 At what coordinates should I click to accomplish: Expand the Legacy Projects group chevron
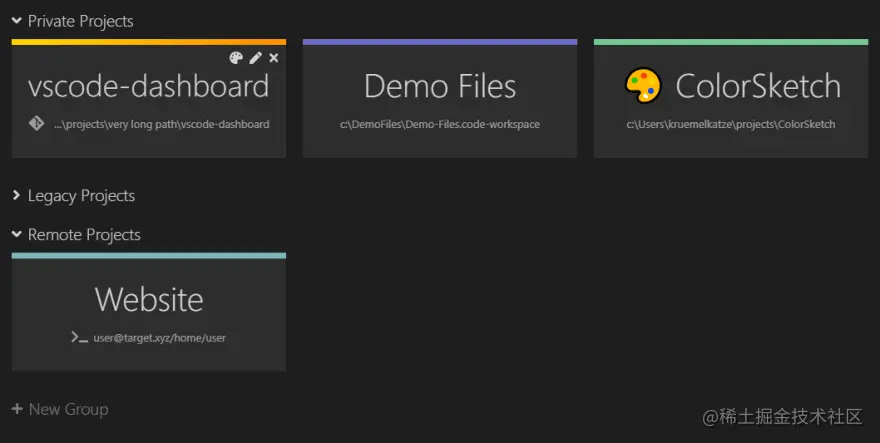(x=17, y=195)
